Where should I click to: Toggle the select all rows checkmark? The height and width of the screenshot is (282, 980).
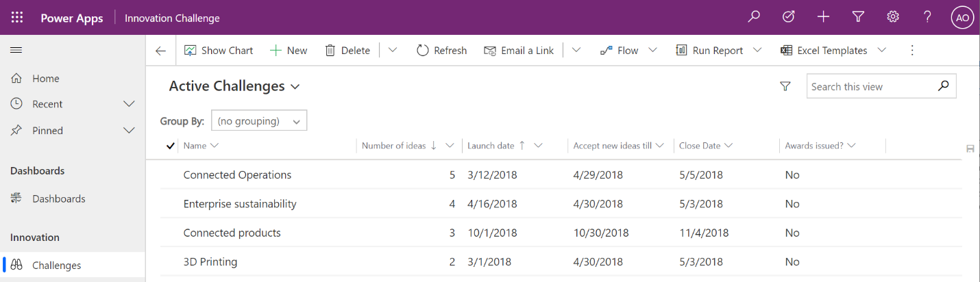pyautogui.click(x=171, y=146)
